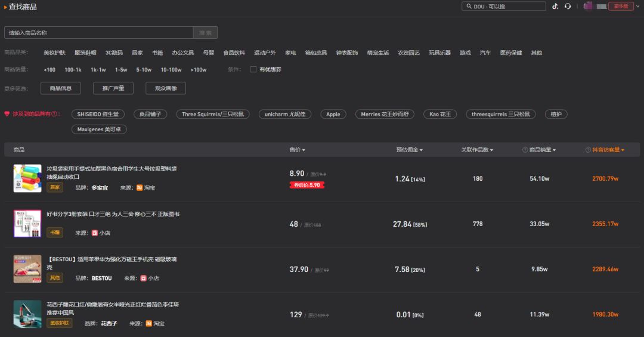
Task: Open the BESTOU phone case thumbnail
Action: tap(27, 269)
